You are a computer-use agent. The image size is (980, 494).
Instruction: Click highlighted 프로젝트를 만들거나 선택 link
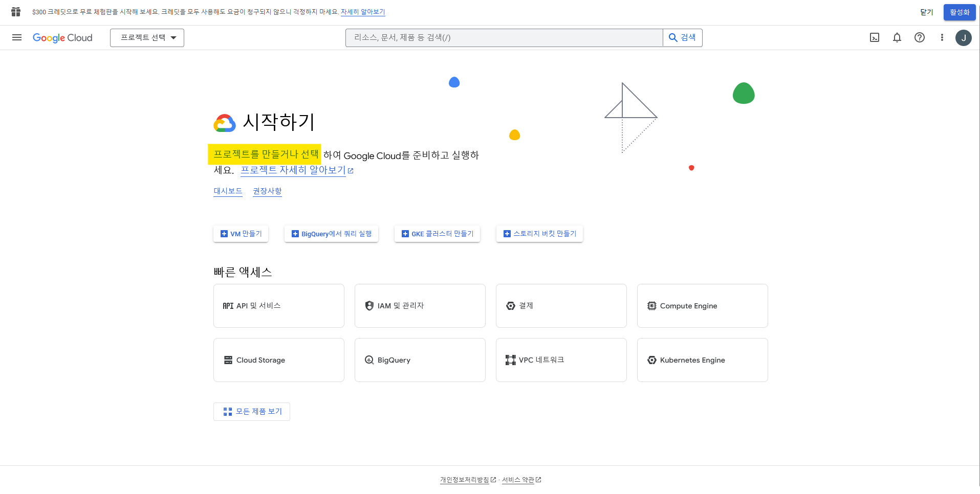(266, 154)
